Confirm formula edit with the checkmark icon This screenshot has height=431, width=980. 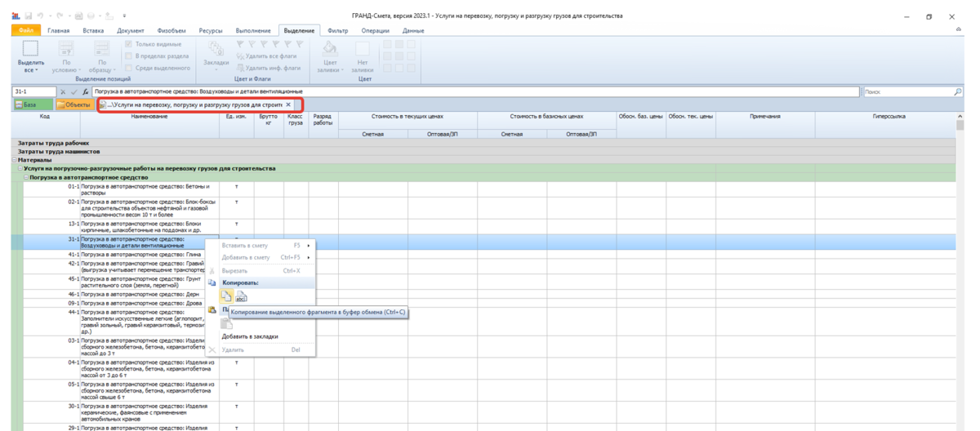[x=75, y=92]
